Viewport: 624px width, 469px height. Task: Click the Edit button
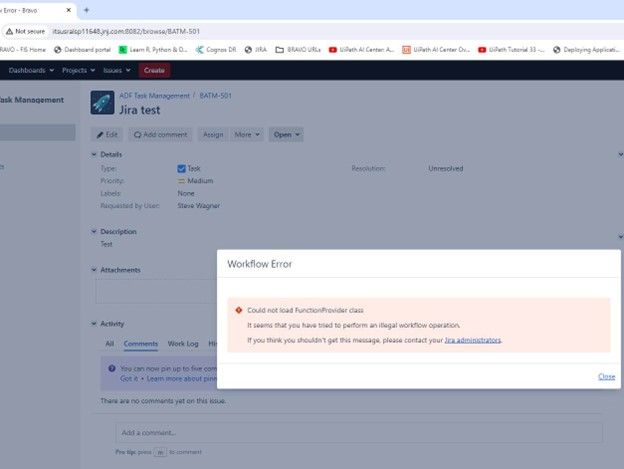coord(107,135)
